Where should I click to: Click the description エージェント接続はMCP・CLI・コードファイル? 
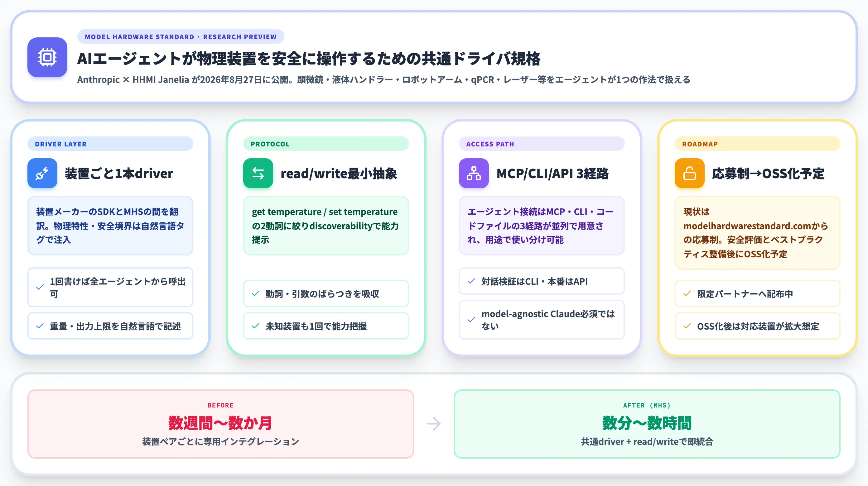click(x=542, y=226)
